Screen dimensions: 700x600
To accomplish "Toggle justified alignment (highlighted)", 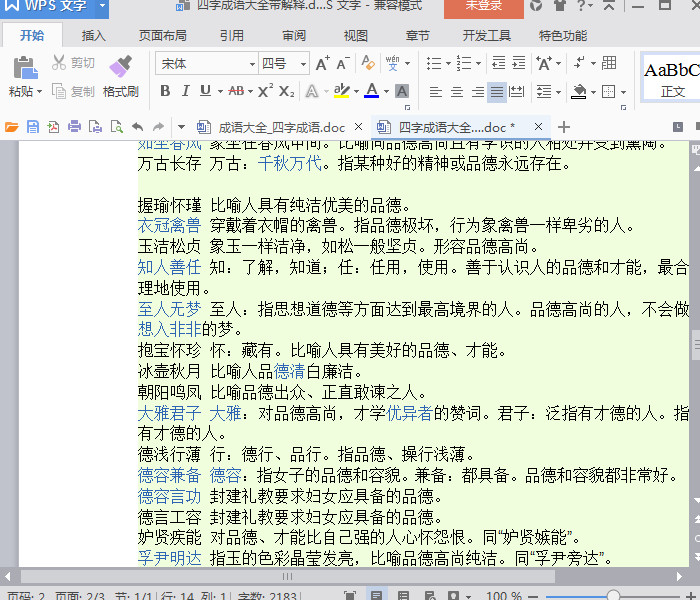I will pos(496,92).
